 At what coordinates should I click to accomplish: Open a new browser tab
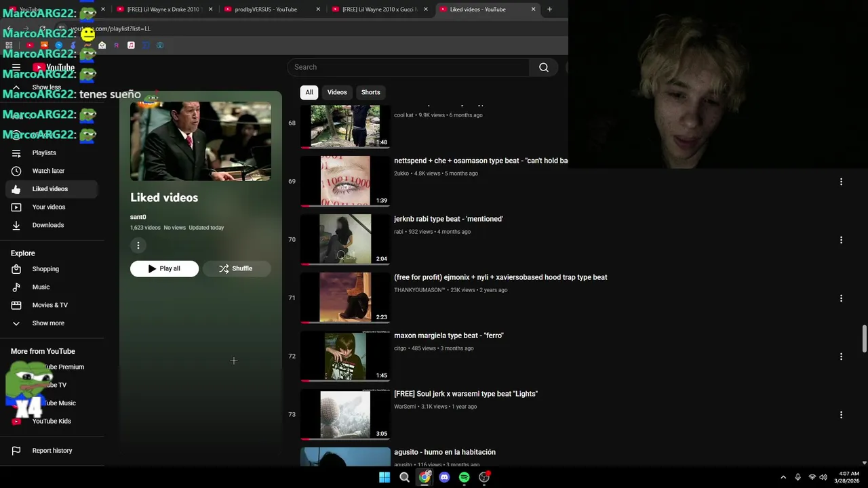click(549, 9)
